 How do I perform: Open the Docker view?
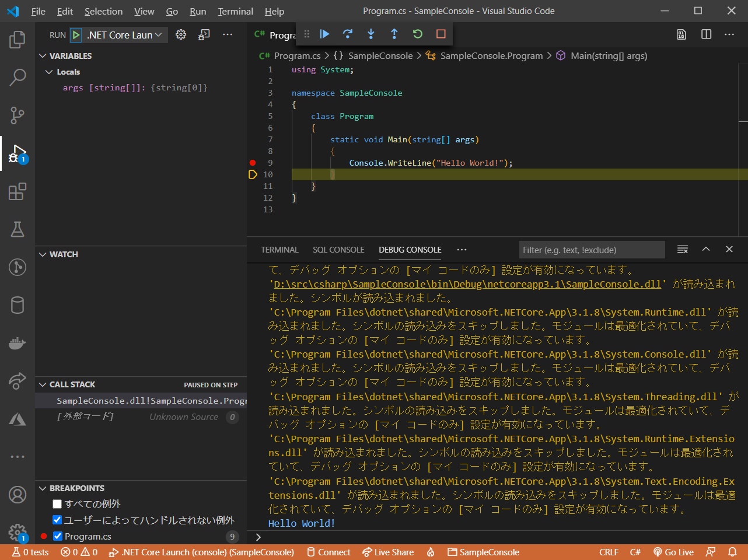point(18,343)
